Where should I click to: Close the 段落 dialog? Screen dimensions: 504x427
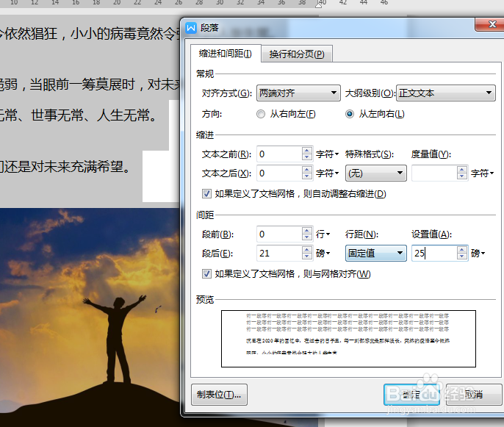pyautogui.click(x=489, y=24)
